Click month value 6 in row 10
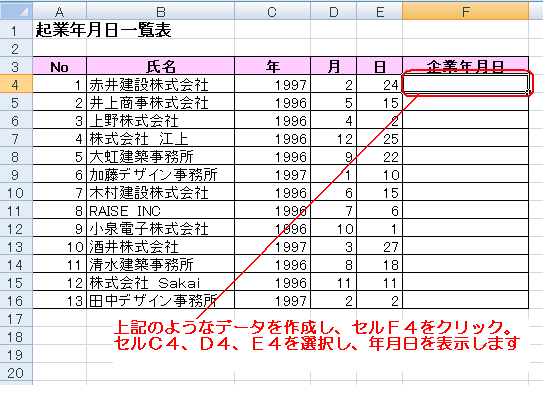This screenshot has width=549, height=410. 334,192
